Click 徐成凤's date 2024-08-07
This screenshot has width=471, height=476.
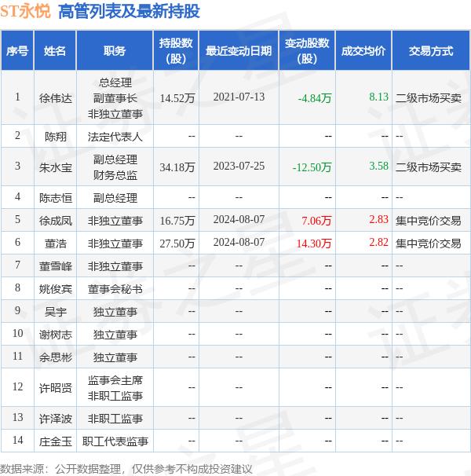(239, 219)
